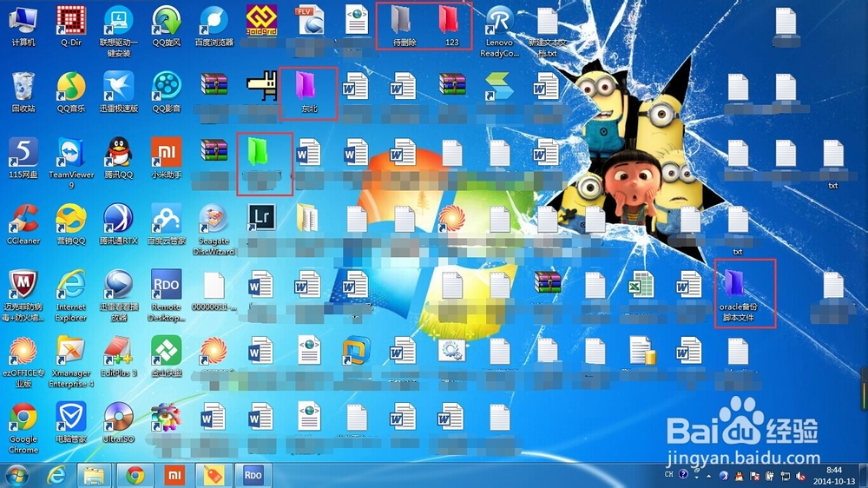Image resolution: width=868 pixels, height=488 pixels.
Task: Open 迅雷极速版 shortcut
Action: (118, 92)
